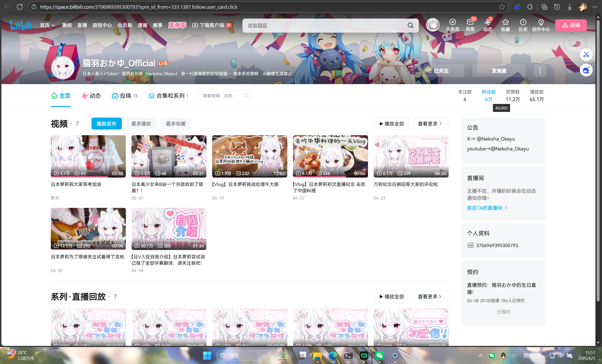
Task: Open the 万粉纪念白粥回答大家的评论啦 thumbnail
Action: (x=411, y=156)
